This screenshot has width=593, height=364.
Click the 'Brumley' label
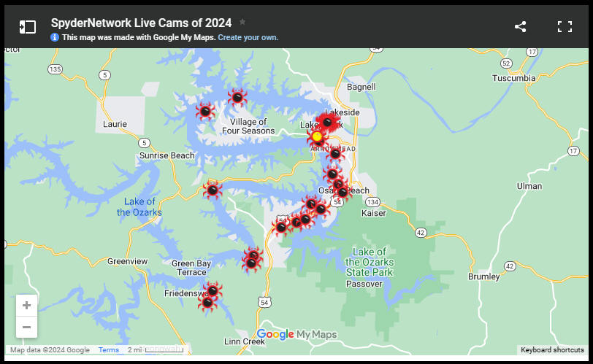(483, 276)
